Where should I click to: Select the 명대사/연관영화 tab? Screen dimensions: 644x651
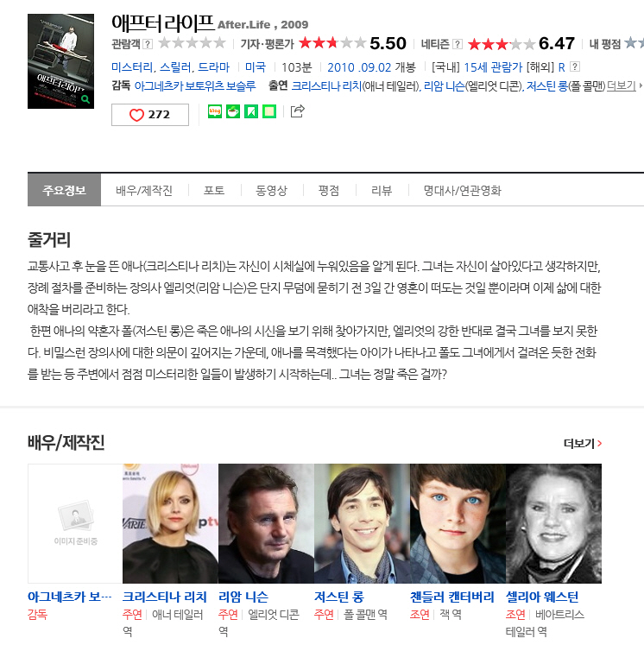tap(462, 191)
